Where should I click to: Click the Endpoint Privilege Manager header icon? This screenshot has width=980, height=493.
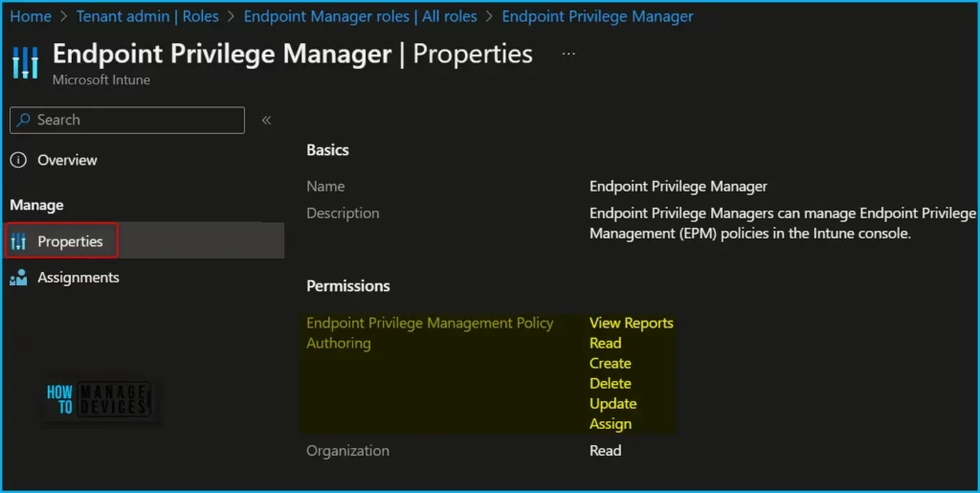[25, 62]
